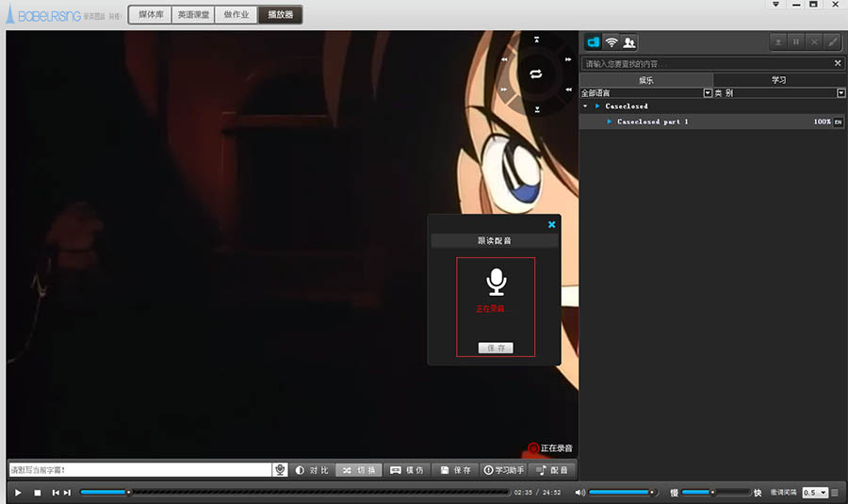Skip to the next track
Viewport: 848px width, 504px height.
[x=67, y=492]
